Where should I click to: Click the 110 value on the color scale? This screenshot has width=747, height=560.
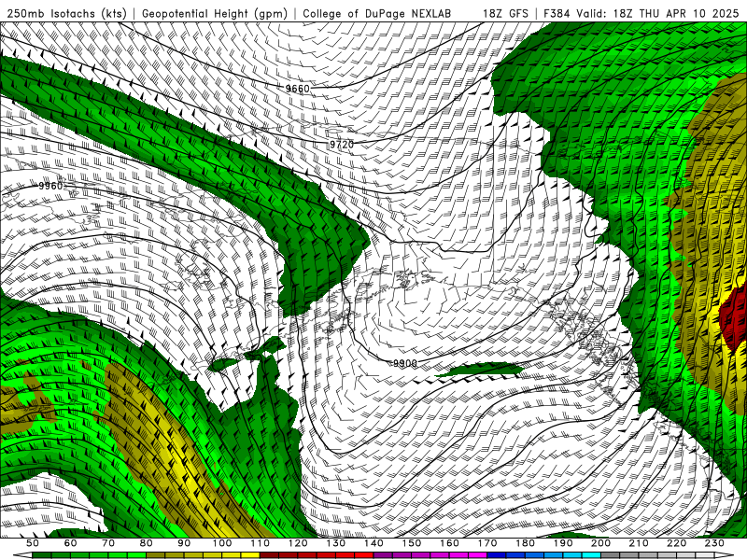pyautogui.click(x=260, y=543)
